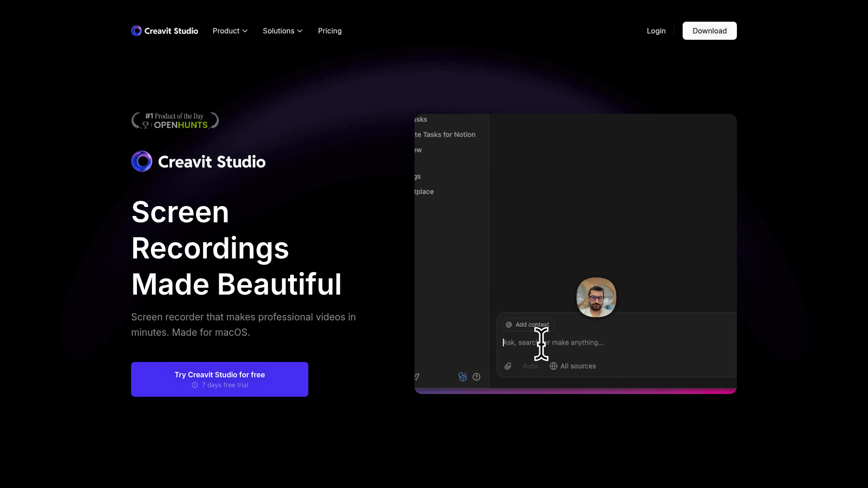Click the clock icon beside 7 days free trial
This screenshot has height=488, width=868.
point(195,385)
